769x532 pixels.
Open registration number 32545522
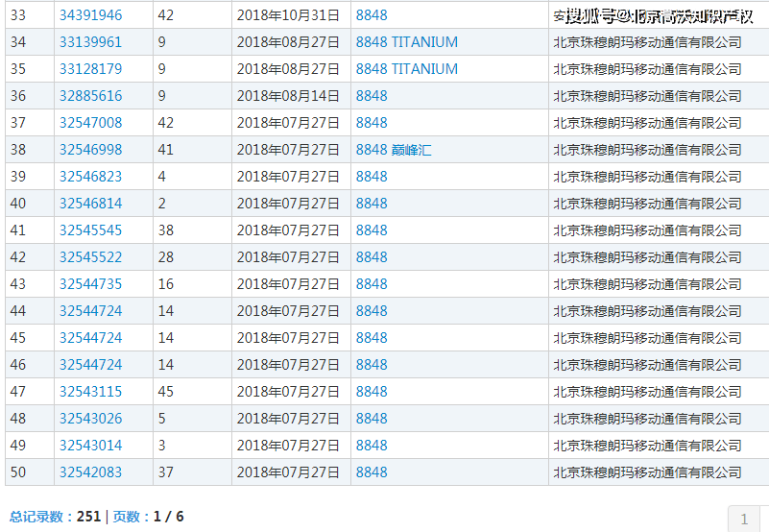tap(90, 257)
